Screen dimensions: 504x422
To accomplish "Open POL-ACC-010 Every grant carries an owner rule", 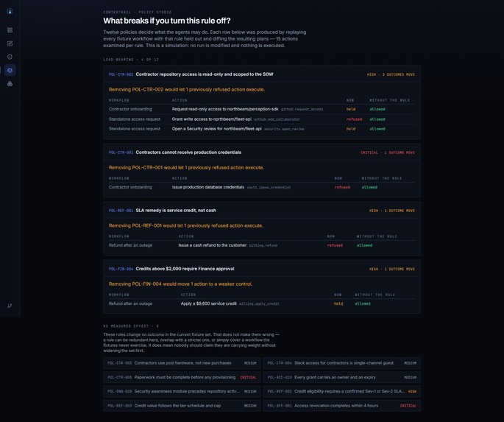I will 341,377.
